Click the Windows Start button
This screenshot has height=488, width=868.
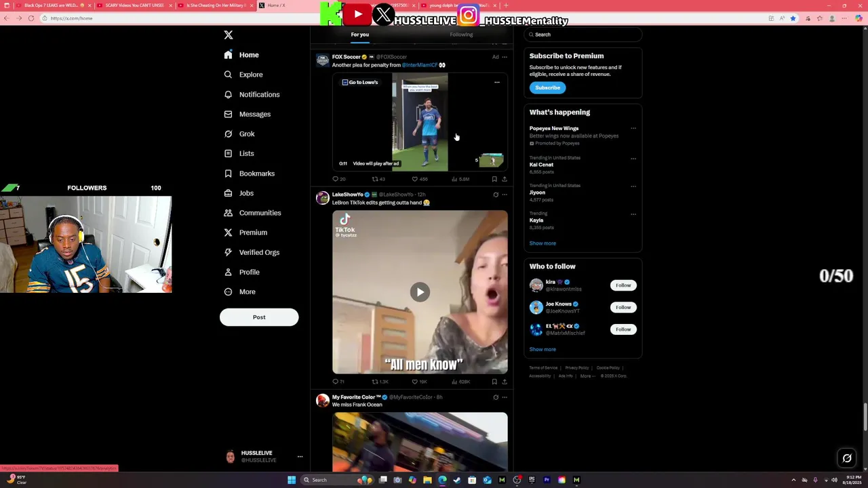tap(292, 480)
